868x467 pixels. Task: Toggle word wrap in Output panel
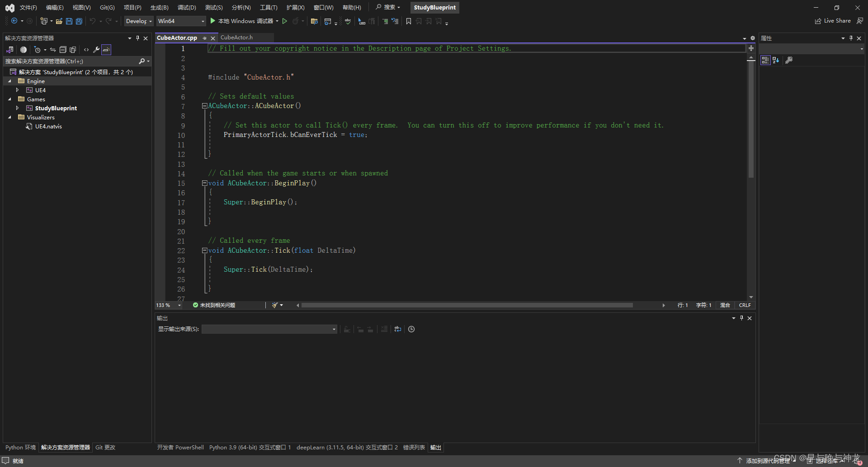coord(398,329)
